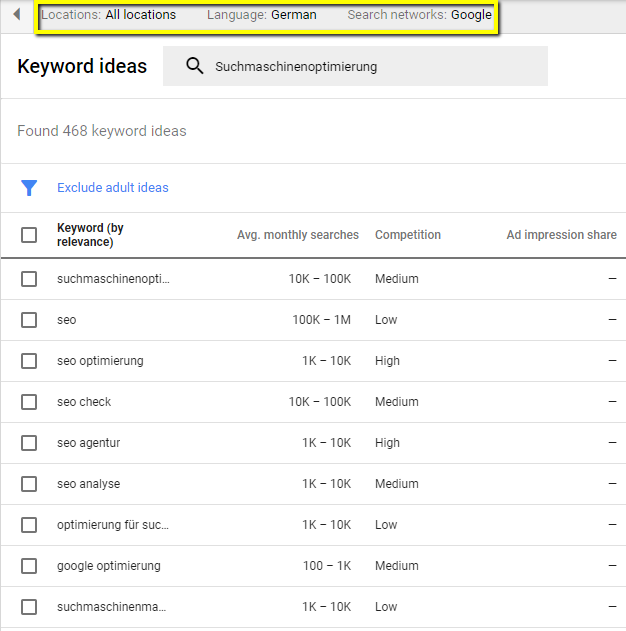This screenshot has width=626, height=631.
Task: Open the 'optimierung für suc…' keyword entry
Action: pos(113,525)
